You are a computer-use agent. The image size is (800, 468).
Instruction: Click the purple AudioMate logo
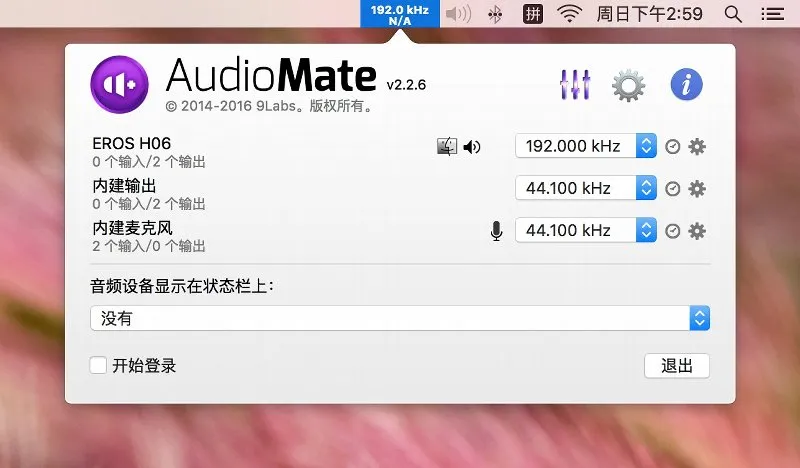click(119, 84)
